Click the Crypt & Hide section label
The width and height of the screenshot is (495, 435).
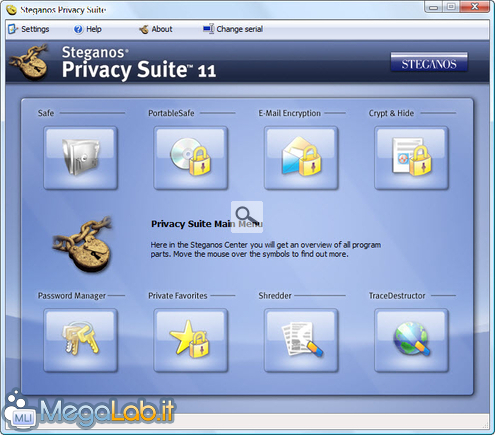[391, 113]
